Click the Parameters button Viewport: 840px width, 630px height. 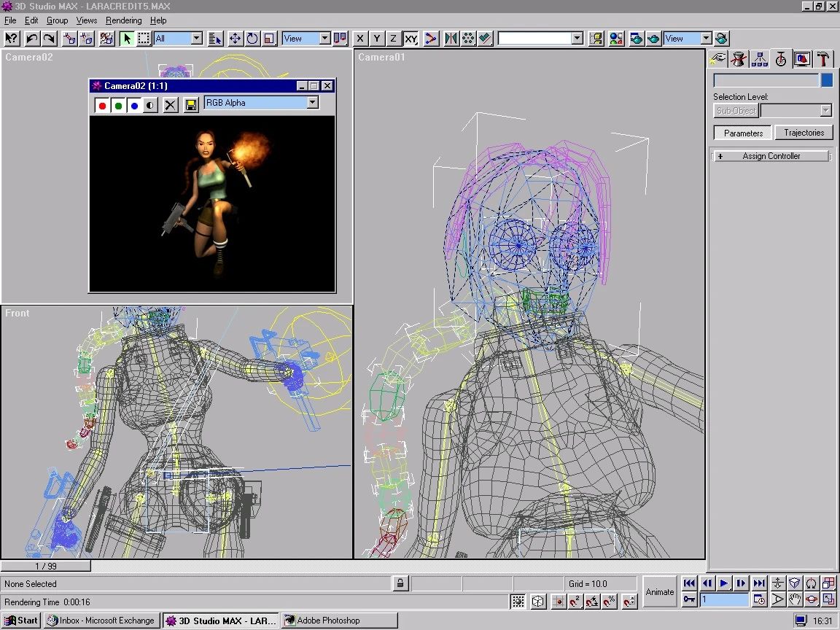coord(742,133)
